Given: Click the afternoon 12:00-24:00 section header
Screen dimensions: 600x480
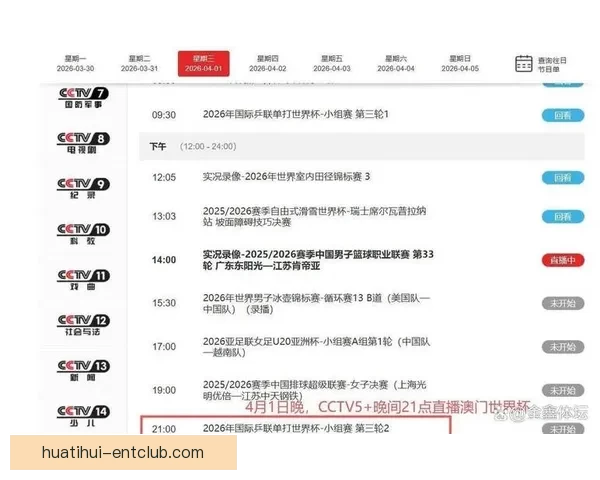Looking at the screenshot, I should [362, 147].
